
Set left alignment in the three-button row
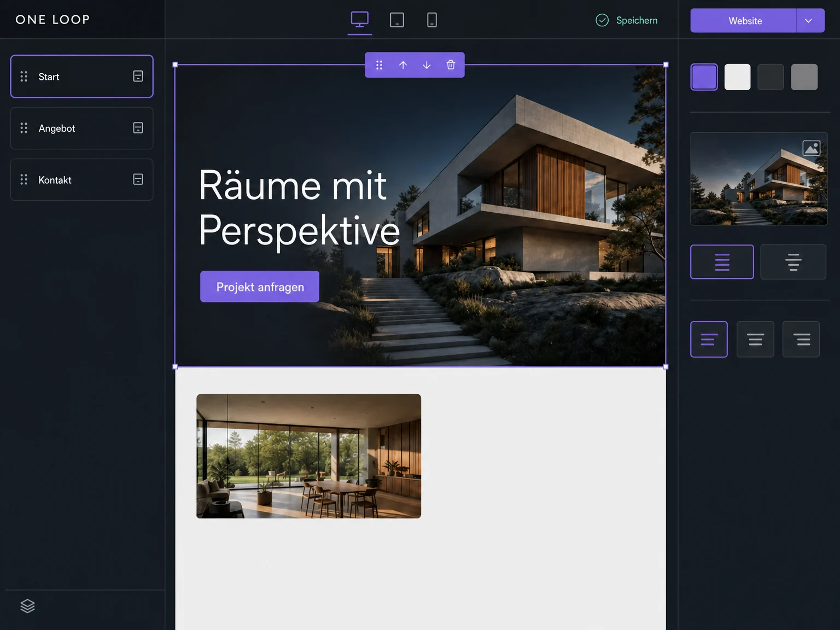pos(709,340)
